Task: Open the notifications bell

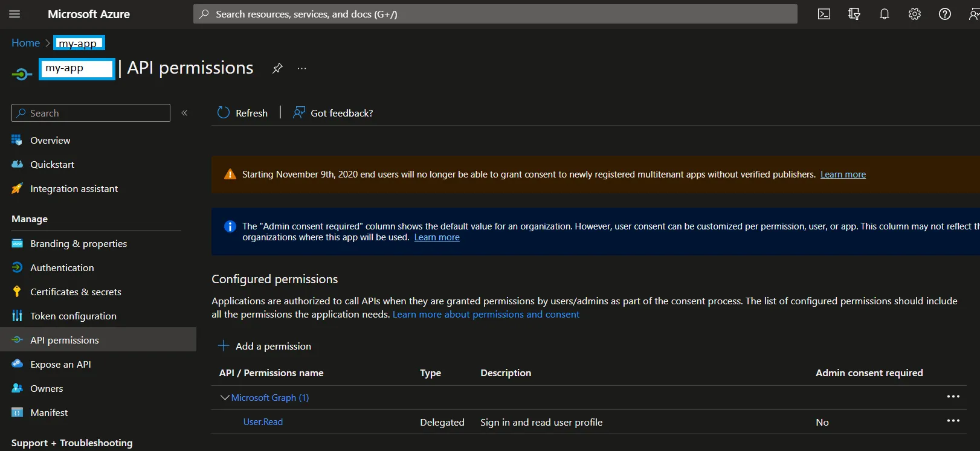Action: coord(885,14)
